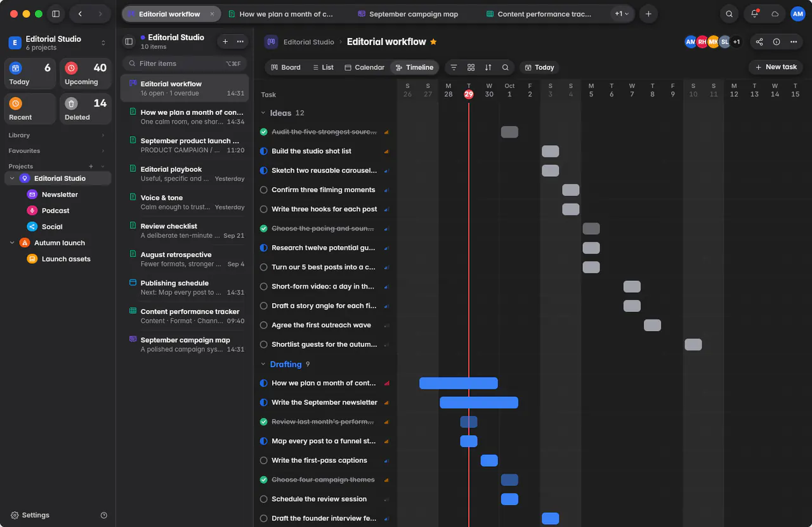
Task: Create a New task
Action: [x=776, y=67]
